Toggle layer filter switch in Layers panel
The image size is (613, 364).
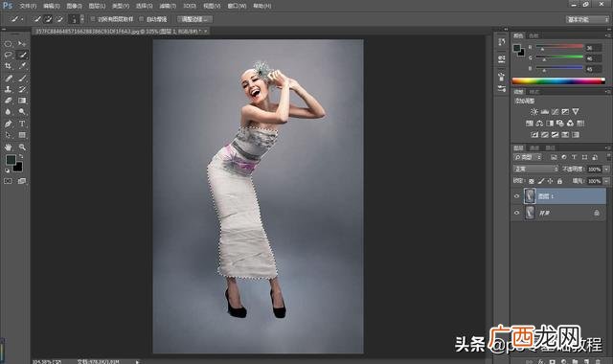pos(609,157)
